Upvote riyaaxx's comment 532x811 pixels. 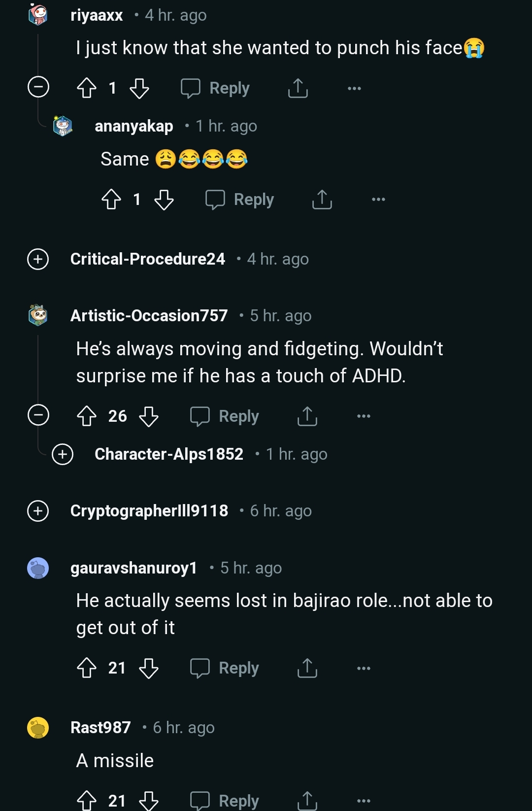(x=87, y=89)
